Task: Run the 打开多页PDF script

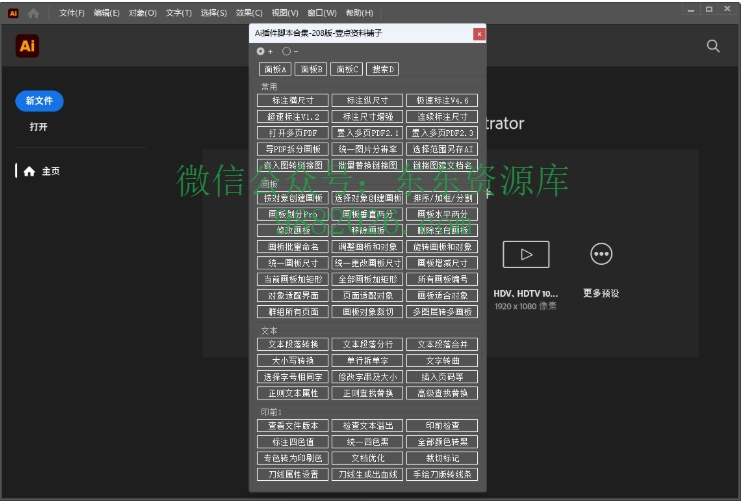Action: 292,133
